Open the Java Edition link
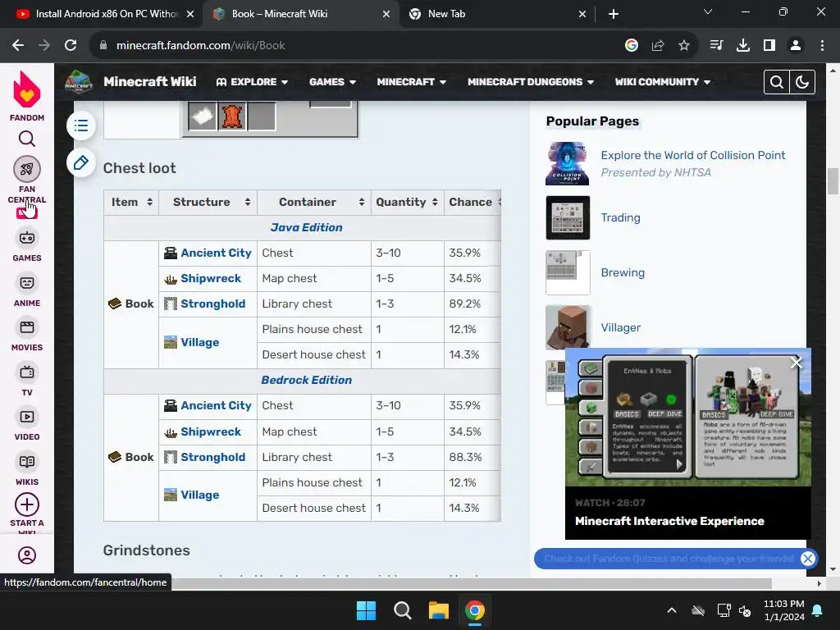 point(306,227)
